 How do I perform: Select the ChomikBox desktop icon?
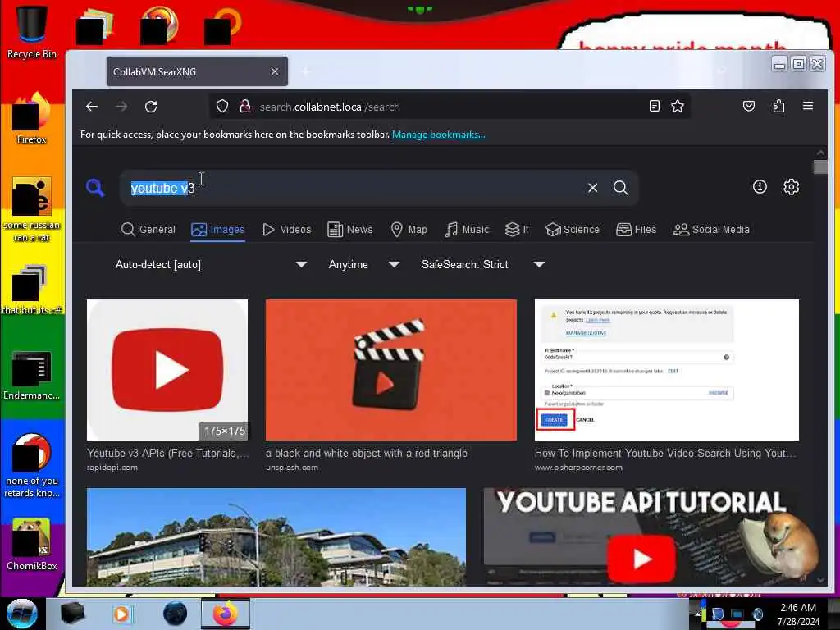(32, 545)
